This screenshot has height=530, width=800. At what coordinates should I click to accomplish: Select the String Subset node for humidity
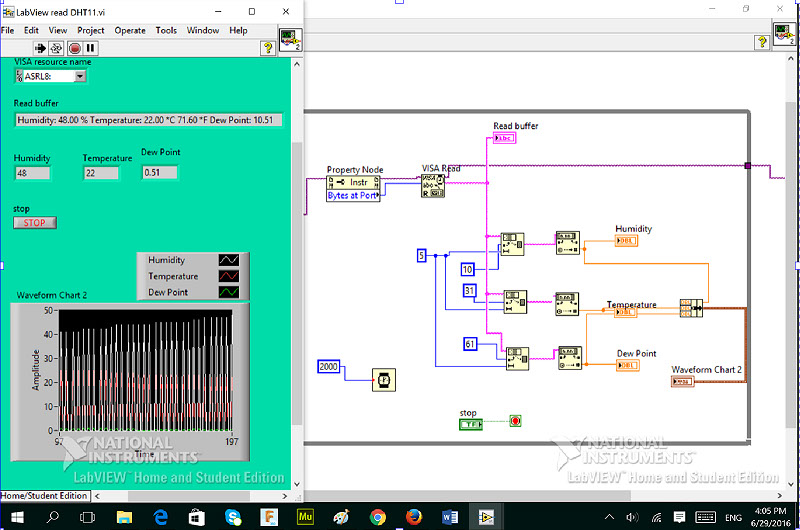pos(512,244)
